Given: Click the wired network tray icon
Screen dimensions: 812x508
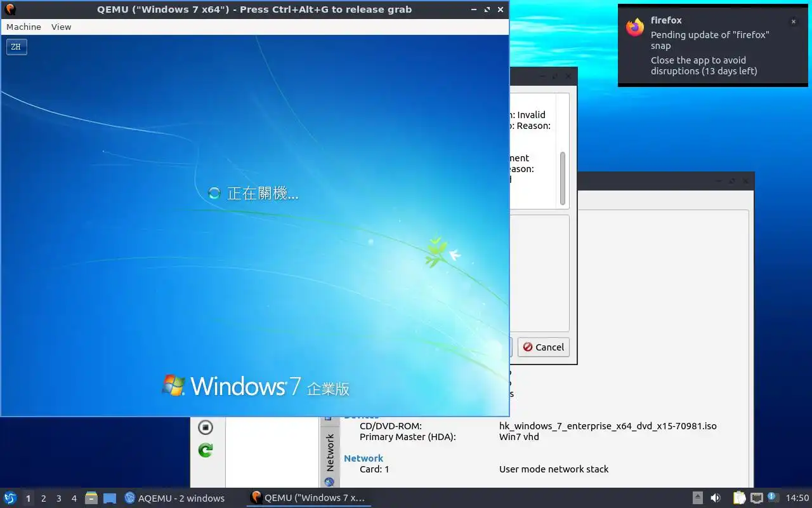Looking at the screenshot, I should (756, 498).
